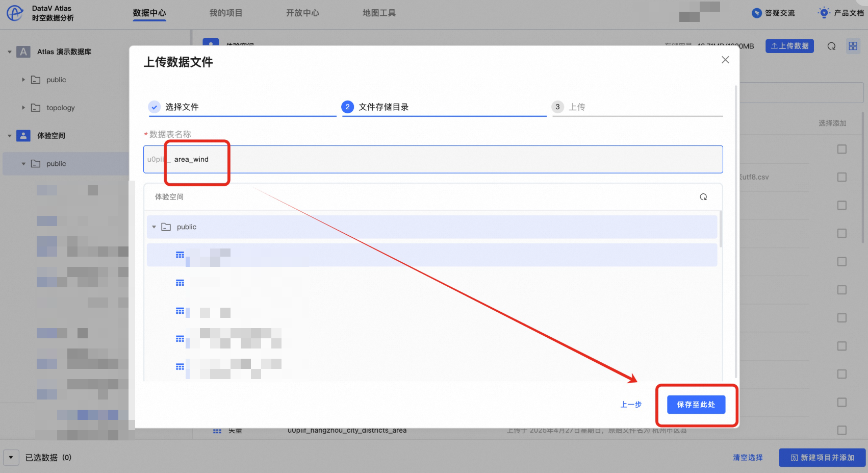868x473 pixels.
Task: Select the Atlas 演示数据库 database entry
Action: [x=64, y=52]
